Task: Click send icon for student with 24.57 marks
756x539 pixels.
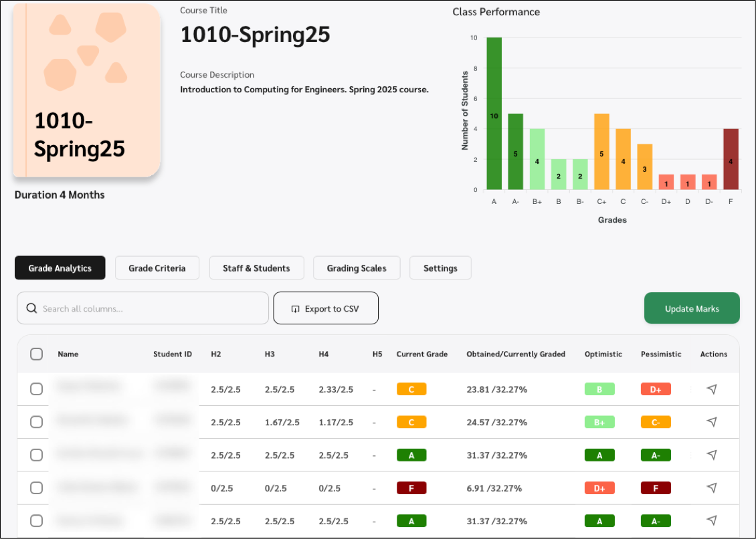Action: (x=712, y=422)
